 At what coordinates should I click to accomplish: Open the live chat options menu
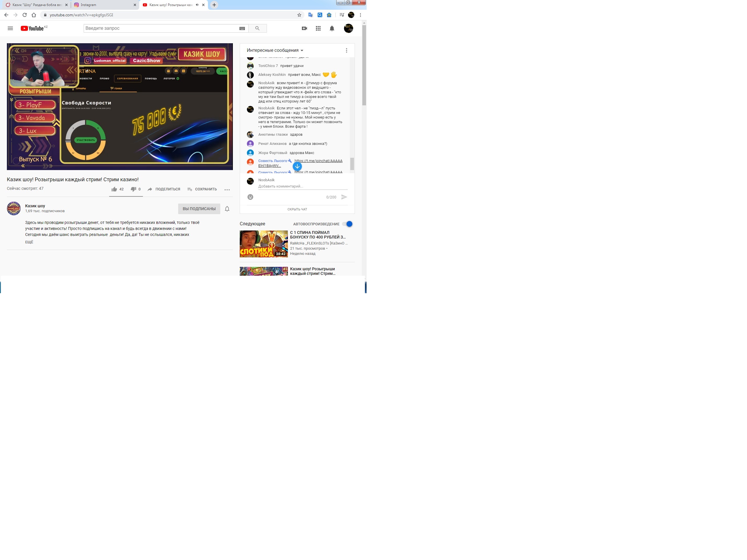pos(346,50)
